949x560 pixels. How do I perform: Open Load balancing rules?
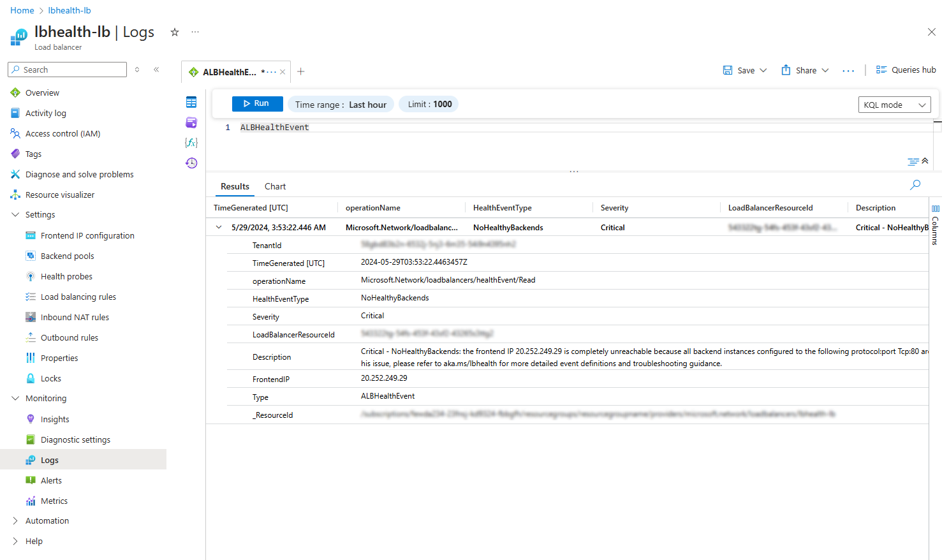tap(78, 297)
